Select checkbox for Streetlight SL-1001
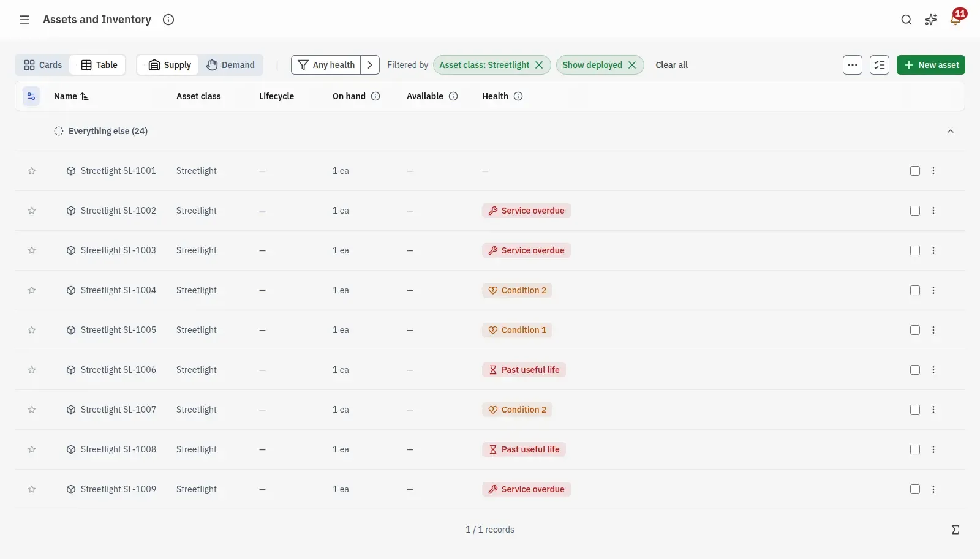The width and height of the screenshot is (980, 559). point(915,171)
